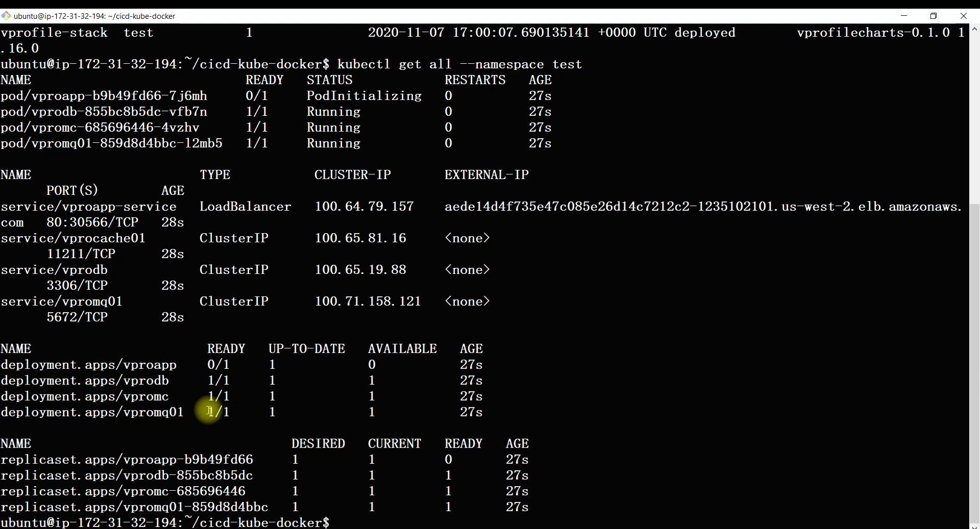The width and height of the screenshot is (980, 529).
Task: Click 'vprofilecharts-0.1.0' chart text
Action: [873, 33]
